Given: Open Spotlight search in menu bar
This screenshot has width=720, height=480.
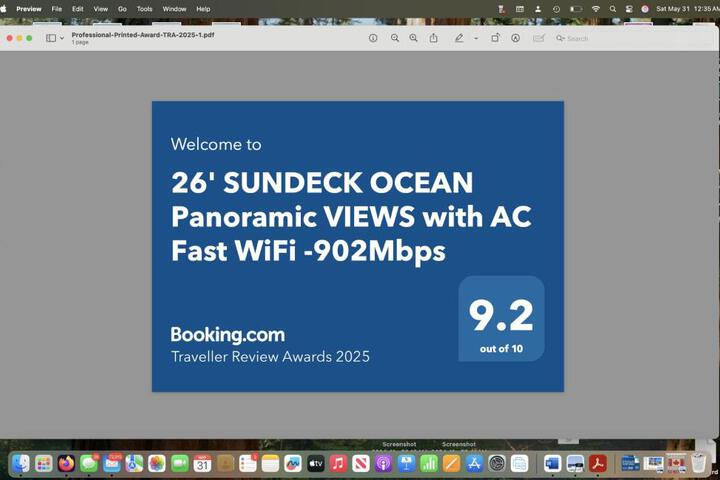Looking at the screenshot, I should click(613, 9).
